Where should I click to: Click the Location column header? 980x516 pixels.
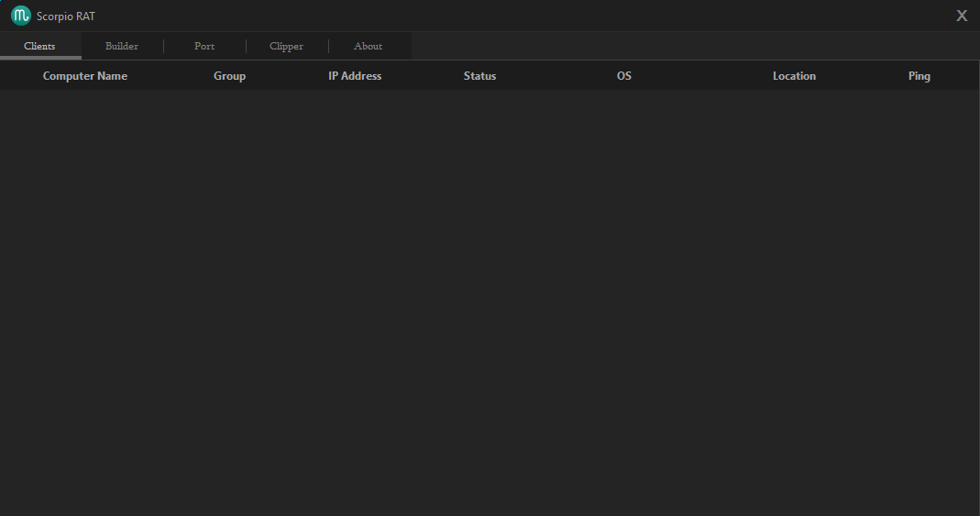pyautogui.click(x=795, y=75)
